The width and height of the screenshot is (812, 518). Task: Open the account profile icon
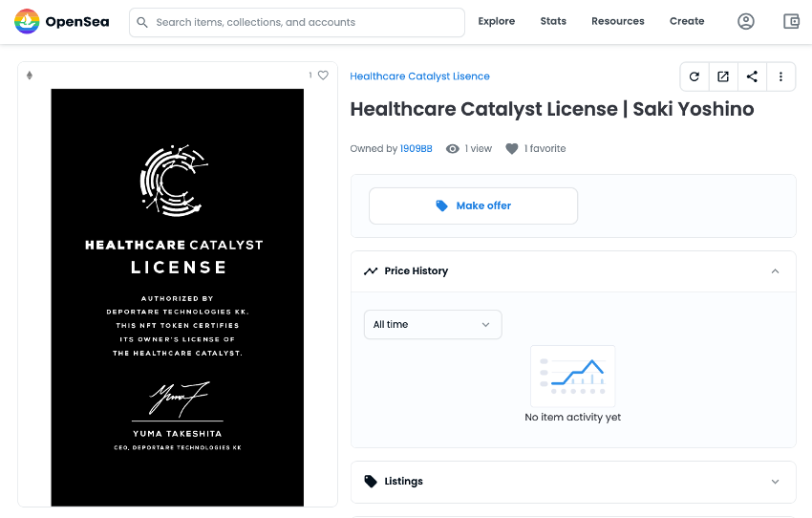click(x=746, y=21)
